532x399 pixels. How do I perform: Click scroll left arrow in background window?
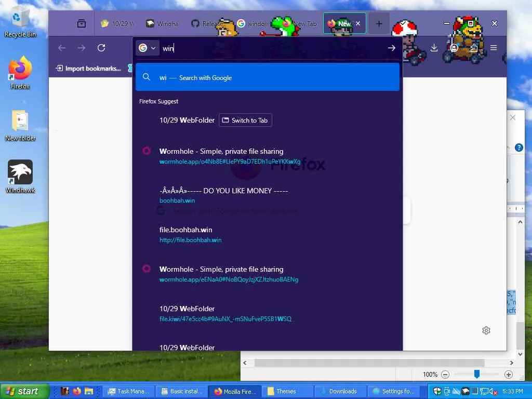tap(245, 363)
